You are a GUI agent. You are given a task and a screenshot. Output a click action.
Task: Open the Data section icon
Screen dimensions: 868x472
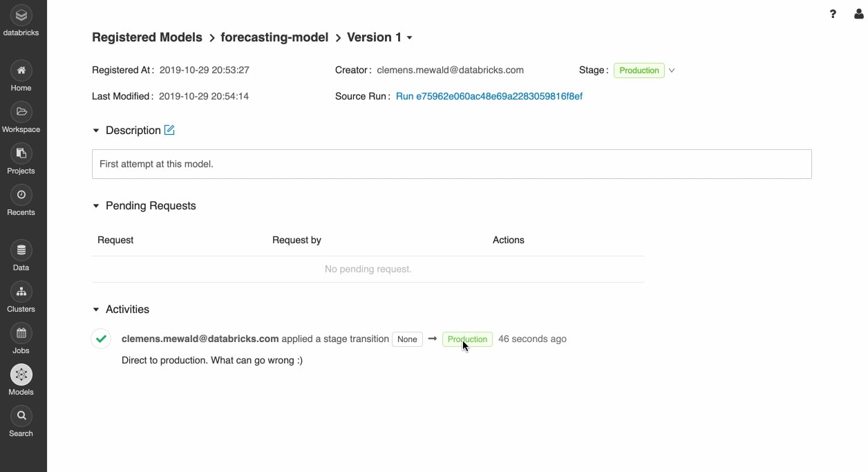click(21, 250)
